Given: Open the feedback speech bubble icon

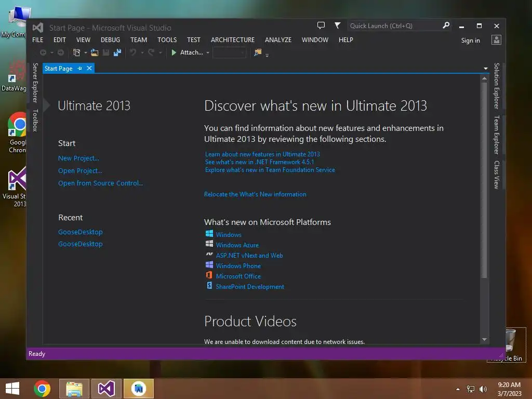Looking at the screenshot, I should (321, 25).
